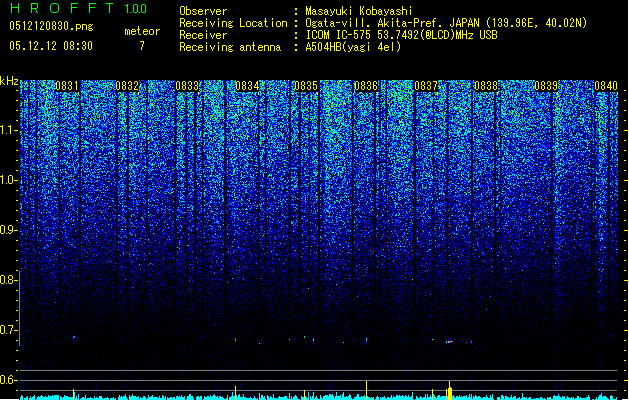
Task: Click observer name Masayuki Kobayashi
Action: pos(359,11)
